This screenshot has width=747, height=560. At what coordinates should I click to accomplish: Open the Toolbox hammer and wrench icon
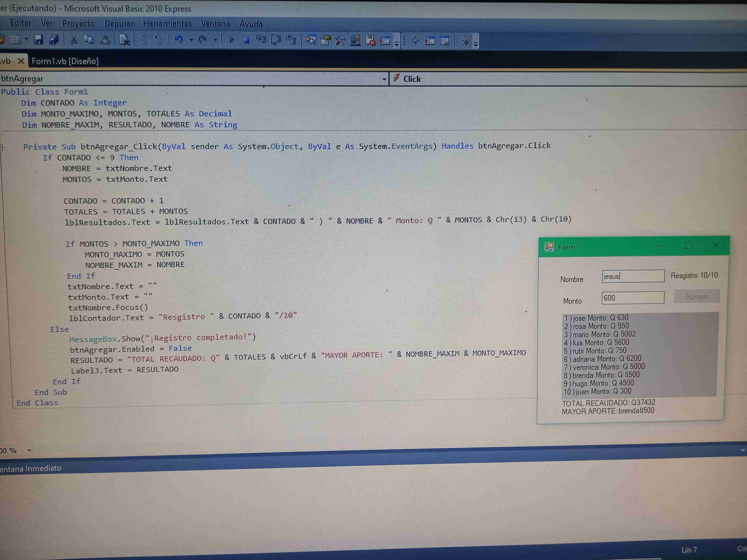tap(340, 41)
